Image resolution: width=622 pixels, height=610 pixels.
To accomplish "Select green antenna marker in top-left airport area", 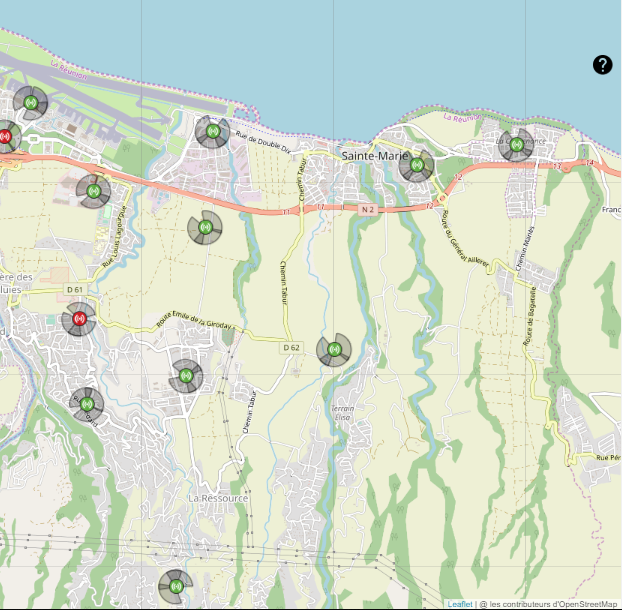I will click(31, 102).
